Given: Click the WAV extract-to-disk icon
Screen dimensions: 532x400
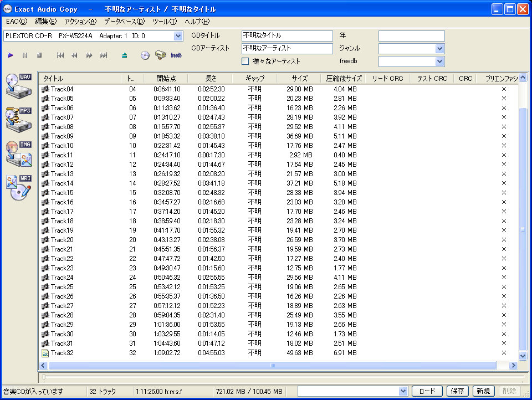Looking at the screenshot, I should [x=18, y=85].
